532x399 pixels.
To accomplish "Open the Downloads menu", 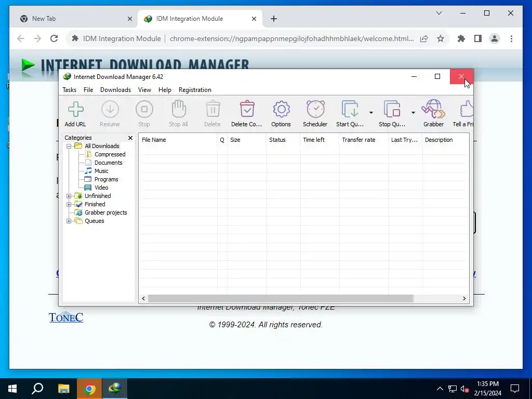I will [x=115, y=90].
